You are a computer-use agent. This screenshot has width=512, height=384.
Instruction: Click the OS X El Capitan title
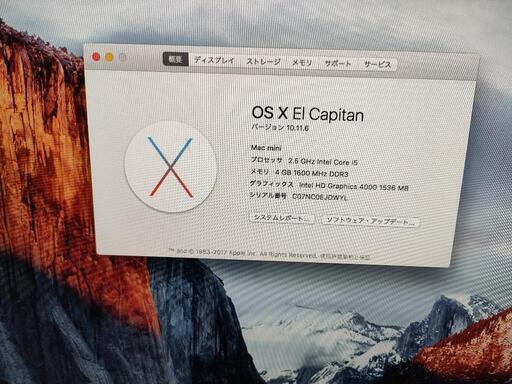point(307,113)
